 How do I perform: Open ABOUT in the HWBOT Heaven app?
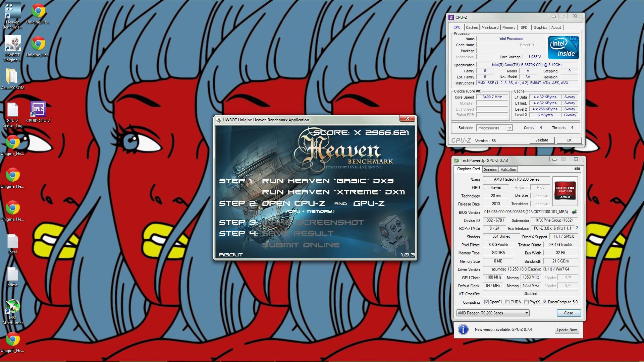click(x=231, y=255)
